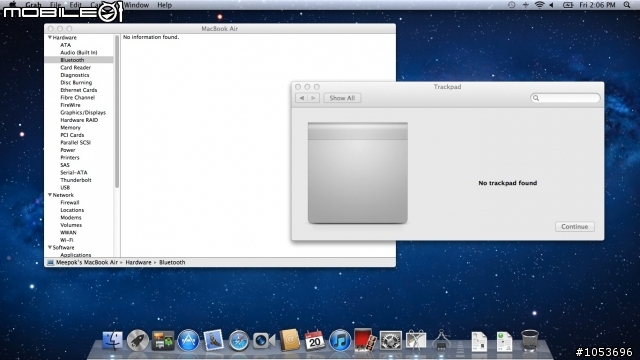Click computer icon in MacBook Air path bar
Image resolution: width=640 pixels, height=360 pixels.
point(50,262)
